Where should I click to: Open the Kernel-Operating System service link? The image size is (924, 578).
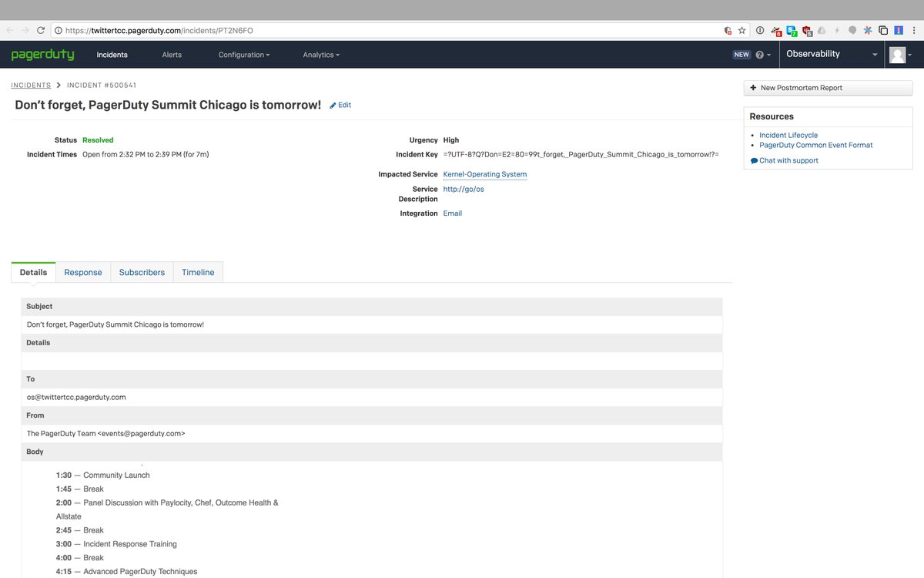[485, 174]
